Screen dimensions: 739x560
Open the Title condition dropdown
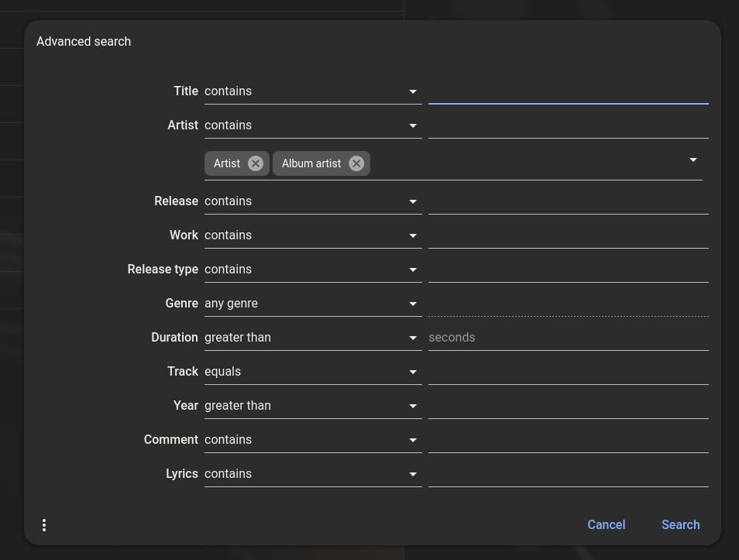(312, 91)
